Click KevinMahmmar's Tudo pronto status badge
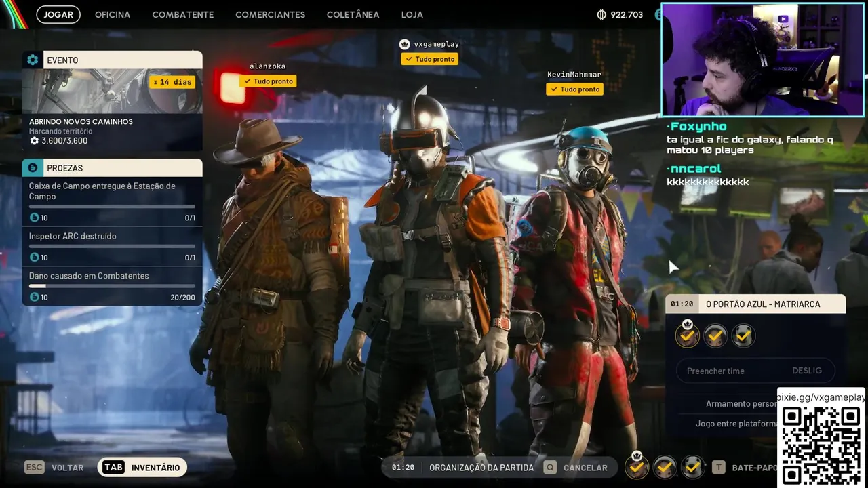The width and height of the screenshot is (868, 488). (x=574, y=89)
